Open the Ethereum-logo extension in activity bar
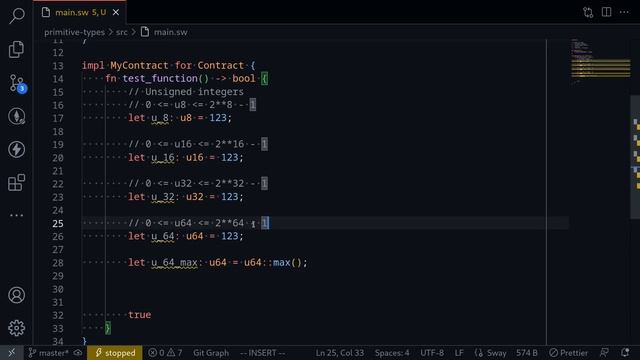The height and width of the screenshot is (360, 640). click(16, 116)
